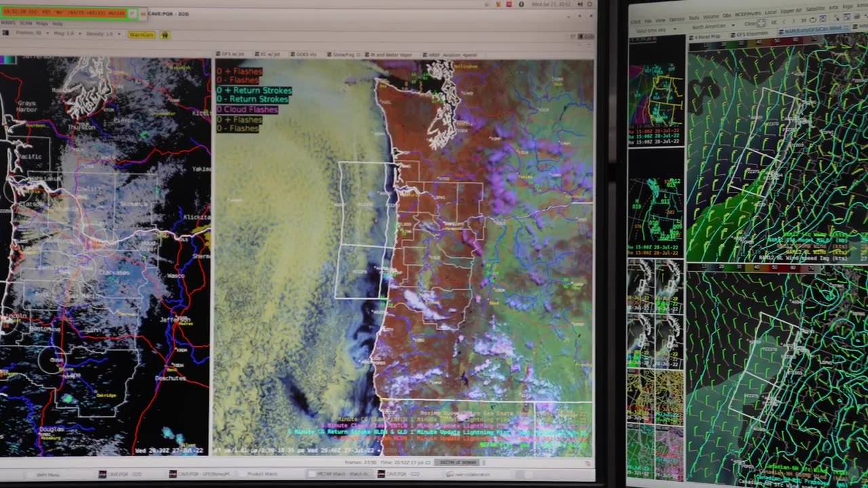The image size is (868, 488).
Task: Step forward one frame in right CAVE
Action: [793, 21]
